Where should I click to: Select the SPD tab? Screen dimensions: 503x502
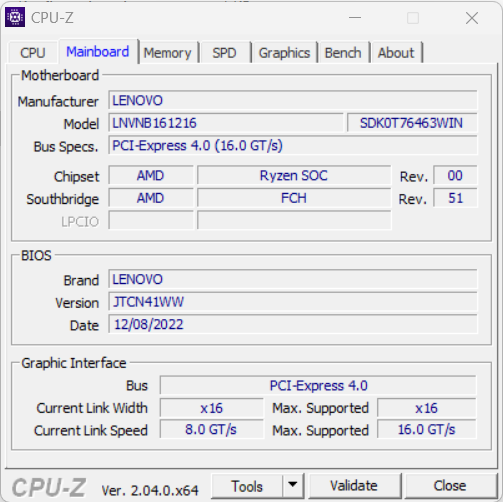click(224, 53)
